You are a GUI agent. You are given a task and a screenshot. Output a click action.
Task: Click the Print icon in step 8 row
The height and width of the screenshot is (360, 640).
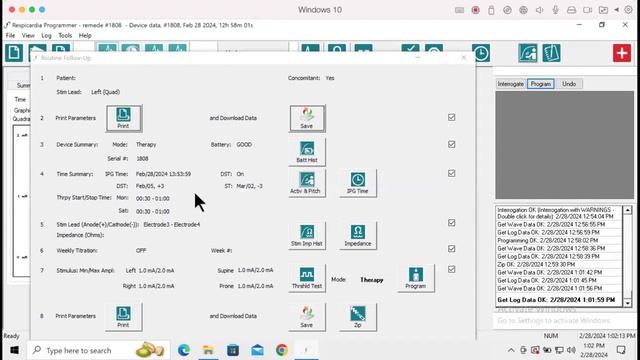(124, 317)
